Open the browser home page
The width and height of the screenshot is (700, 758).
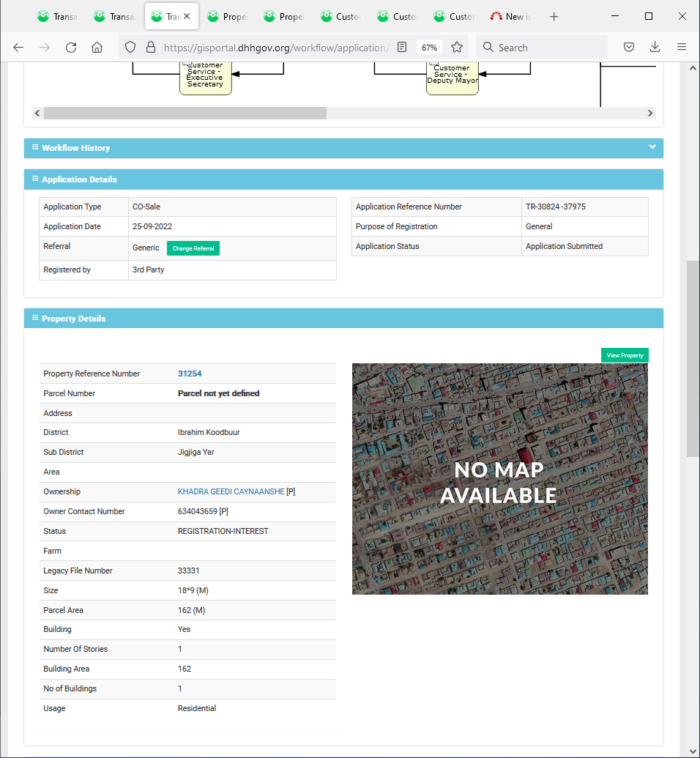[x=97, y=47]
